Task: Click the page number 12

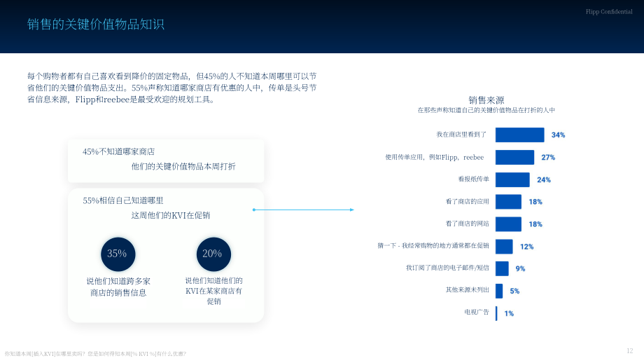Action: pyautogui.click(x=629, y=350)
